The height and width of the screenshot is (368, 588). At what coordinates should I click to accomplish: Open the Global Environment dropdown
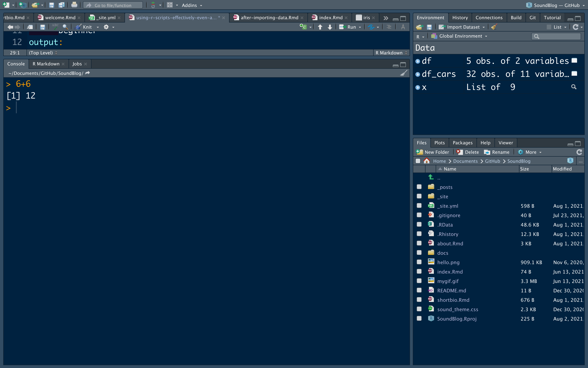[x=459, y=36]
